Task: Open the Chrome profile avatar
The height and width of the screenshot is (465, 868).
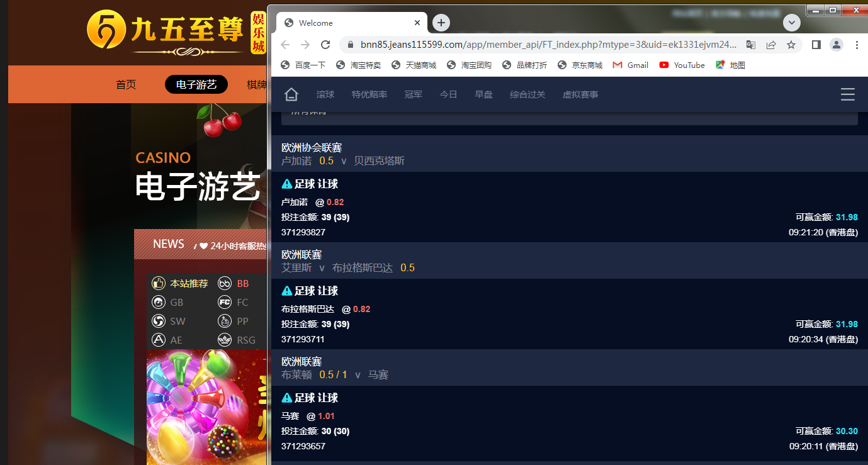Action: [837, 45]
